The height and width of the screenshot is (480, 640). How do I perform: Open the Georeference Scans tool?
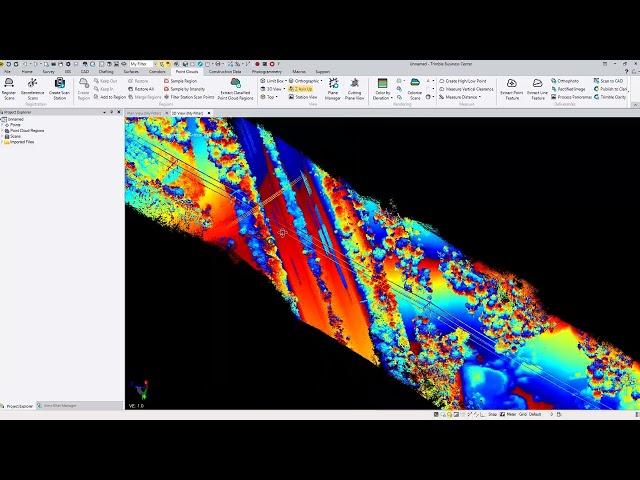[x=32, y=88]
